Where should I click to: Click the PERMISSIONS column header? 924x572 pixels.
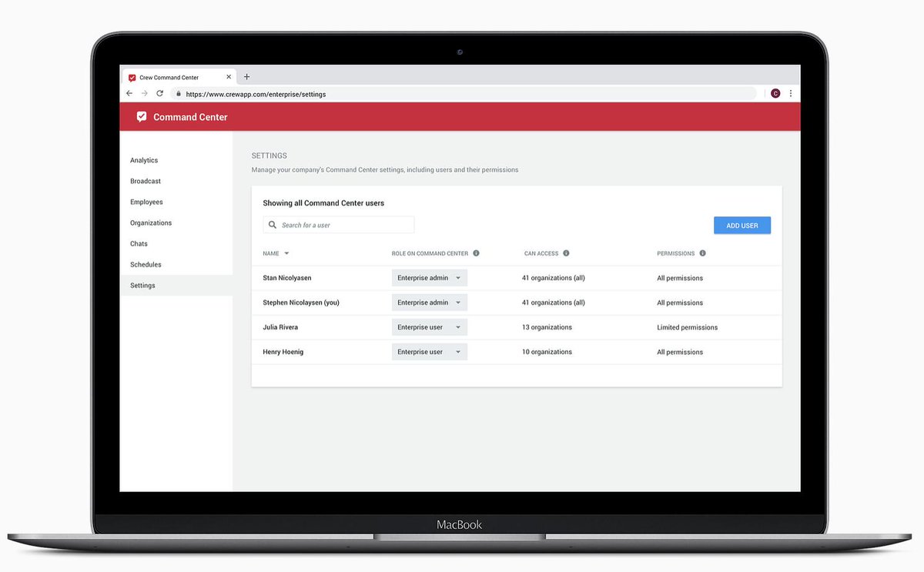coord(676,253)
